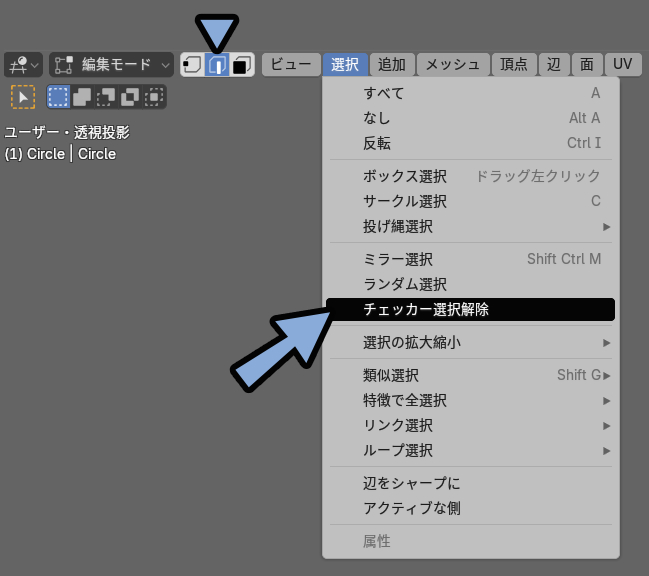Choose サークル選択 menu entry
The height and width of the screenshot is (576, 649).
(471, 202)
